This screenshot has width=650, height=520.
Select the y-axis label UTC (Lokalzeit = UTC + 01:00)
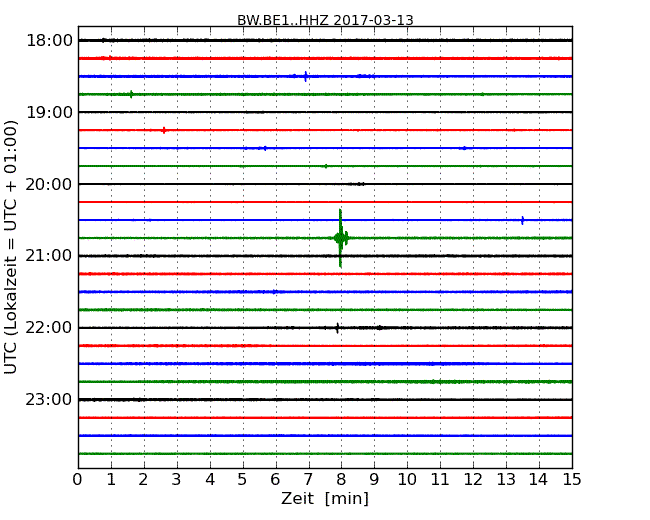[x=10, y=247]
